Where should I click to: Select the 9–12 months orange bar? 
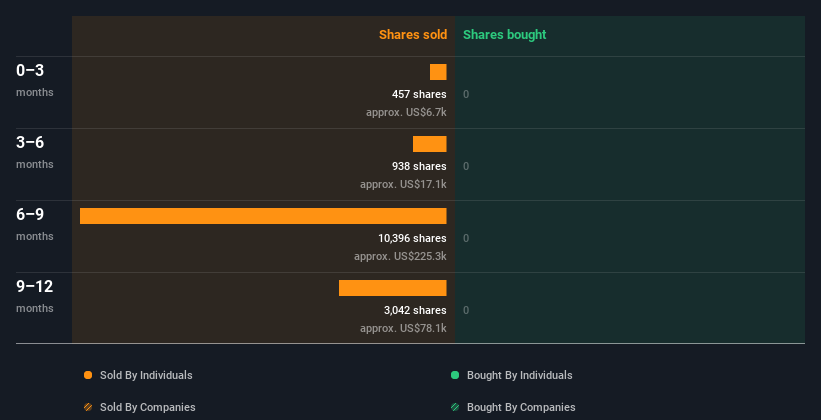[393, 288]
